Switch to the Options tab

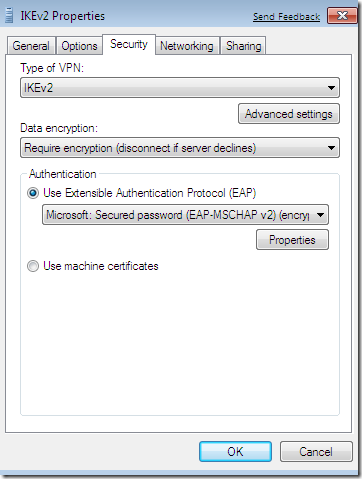[x=79, y=46]
